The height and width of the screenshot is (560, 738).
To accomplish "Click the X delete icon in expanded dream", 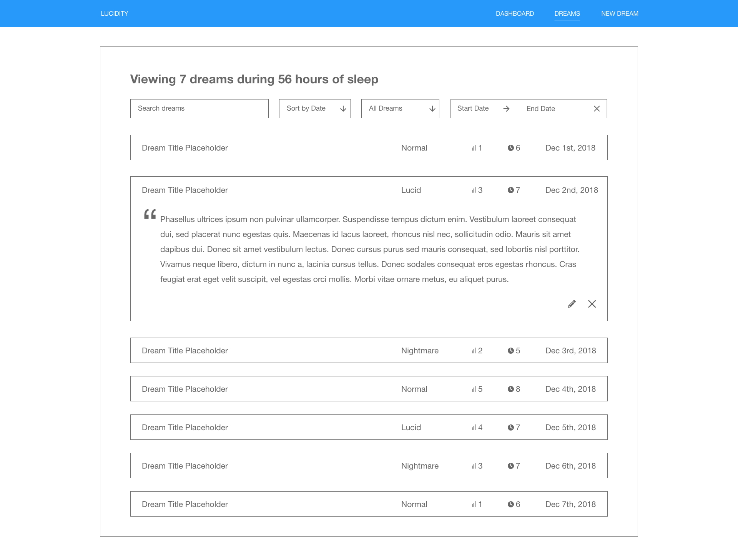I will 592,304.
